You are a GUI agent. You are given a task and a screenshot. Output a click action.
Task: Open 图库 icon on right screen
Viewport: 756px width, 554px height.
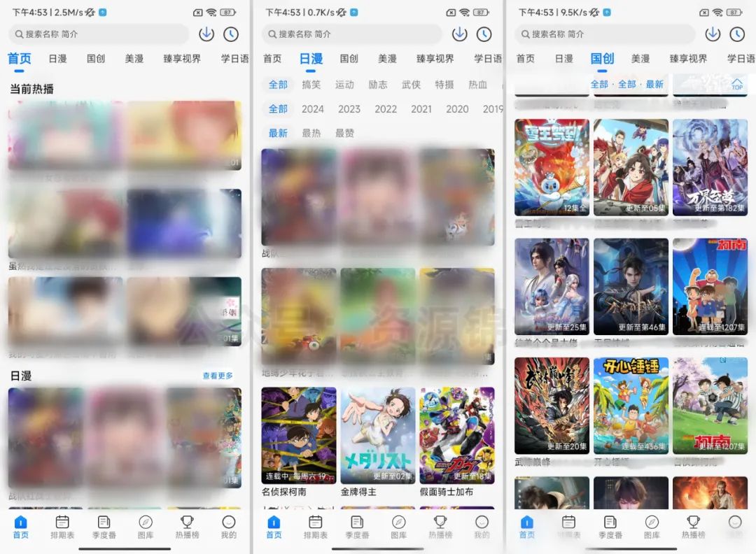point(652,523)
